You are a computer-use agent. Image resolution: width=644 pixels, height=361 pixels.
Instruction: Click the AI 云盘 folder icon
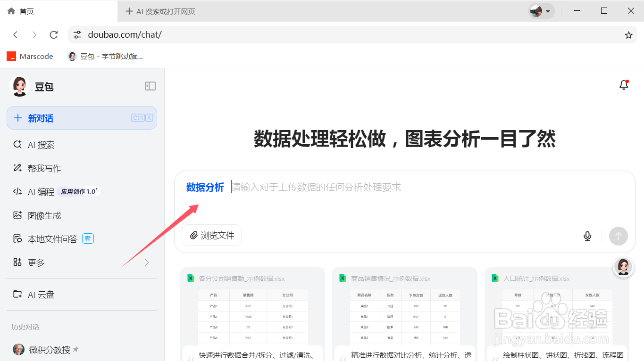(x=17, y=295)
